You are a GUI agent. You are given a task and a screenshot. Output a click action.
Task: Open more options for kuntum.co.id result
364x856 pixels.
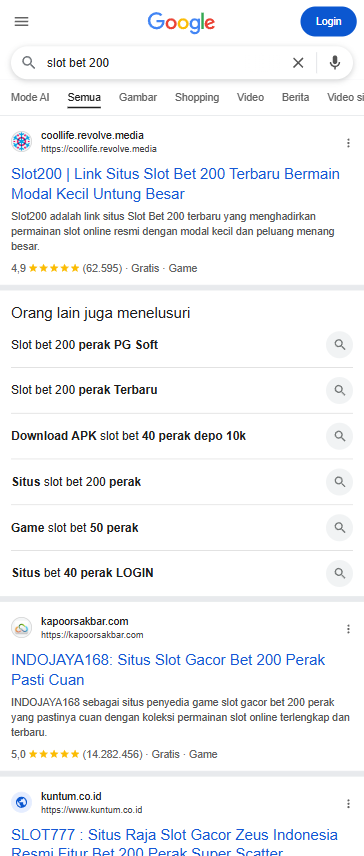348,804
